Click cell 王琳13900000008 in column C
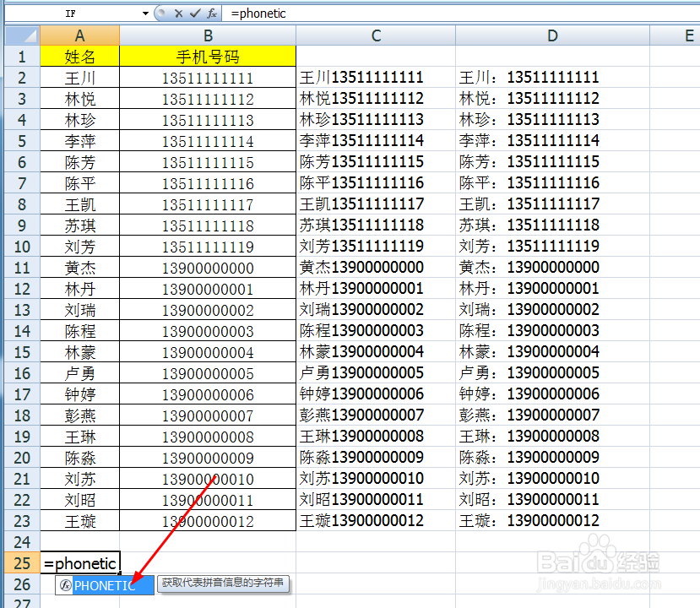This screenshot has width=700, height=608. click(376, 437)
